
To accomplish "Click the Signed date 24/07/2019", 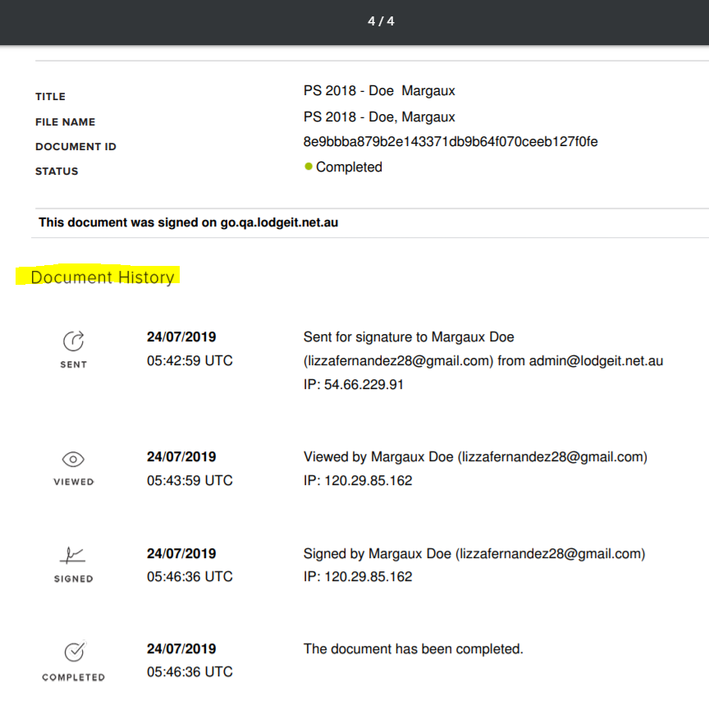I will click(181, 553).
